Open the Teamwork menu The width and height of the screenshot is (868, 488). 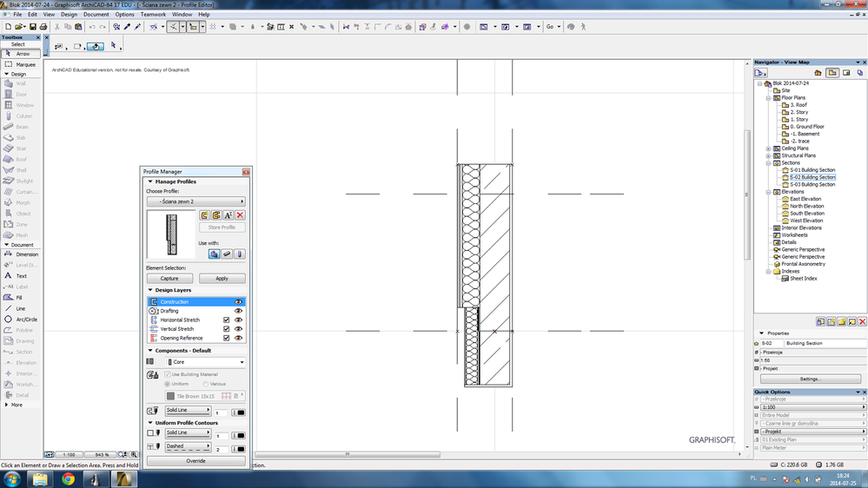[x=153, y=15]
